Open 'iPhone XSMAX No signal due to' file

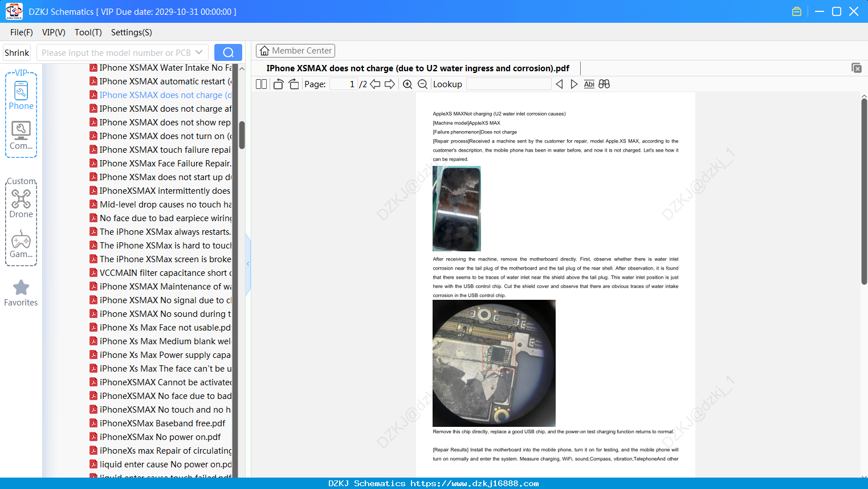click(161, 300)
